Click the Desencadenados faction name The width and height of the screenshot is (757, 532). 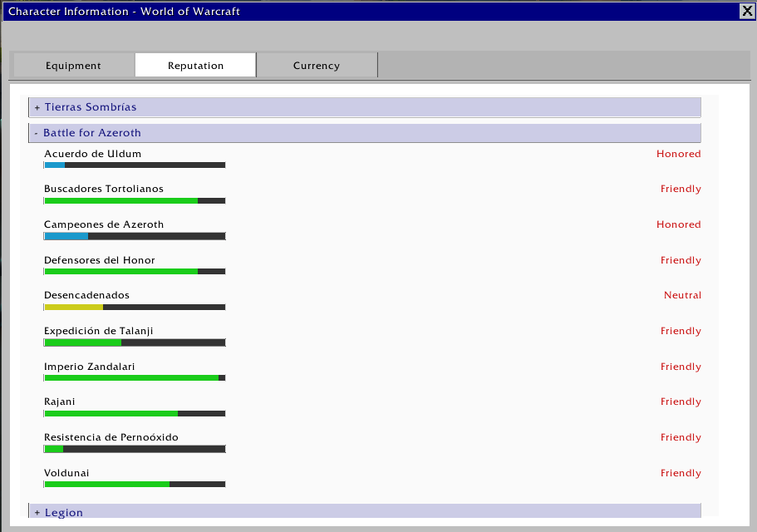pos(87,295)
